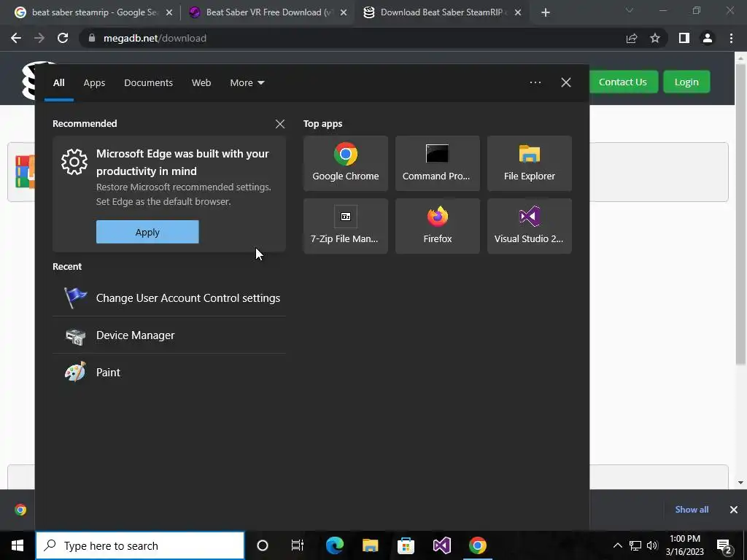Select the All search tab
The height and width of the screenshot is (560, 747).
[x=58, y=83]
